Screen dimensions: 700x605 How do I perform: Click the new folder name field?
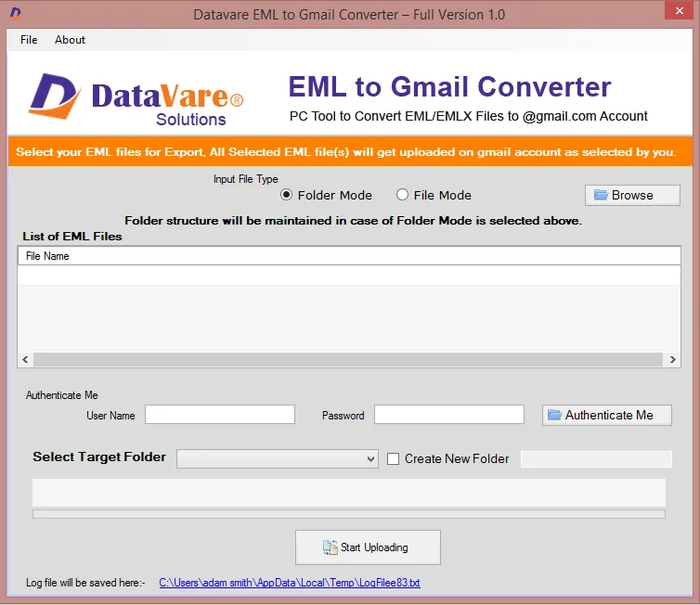596,459
